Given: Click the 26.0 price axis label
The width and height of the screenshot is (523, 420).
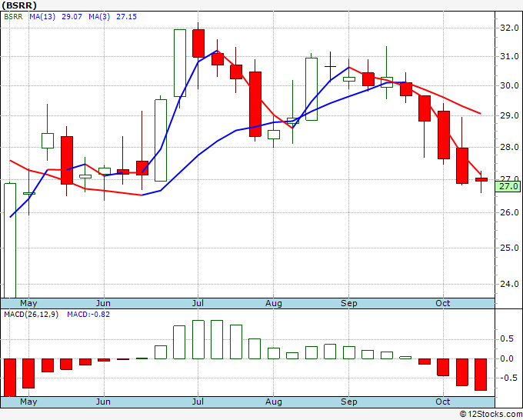Looking at the screenshot, I should (x=509, y=212).
